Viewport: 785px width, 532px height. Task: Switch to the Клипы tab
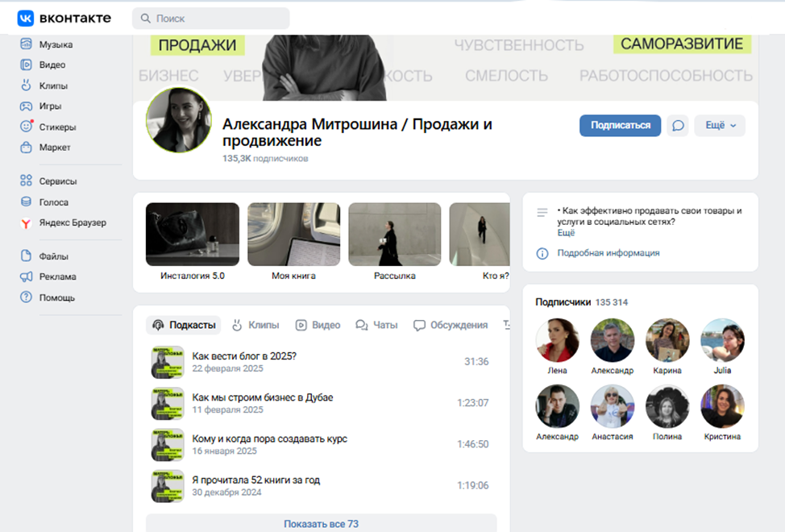click(x=255, y=325)
